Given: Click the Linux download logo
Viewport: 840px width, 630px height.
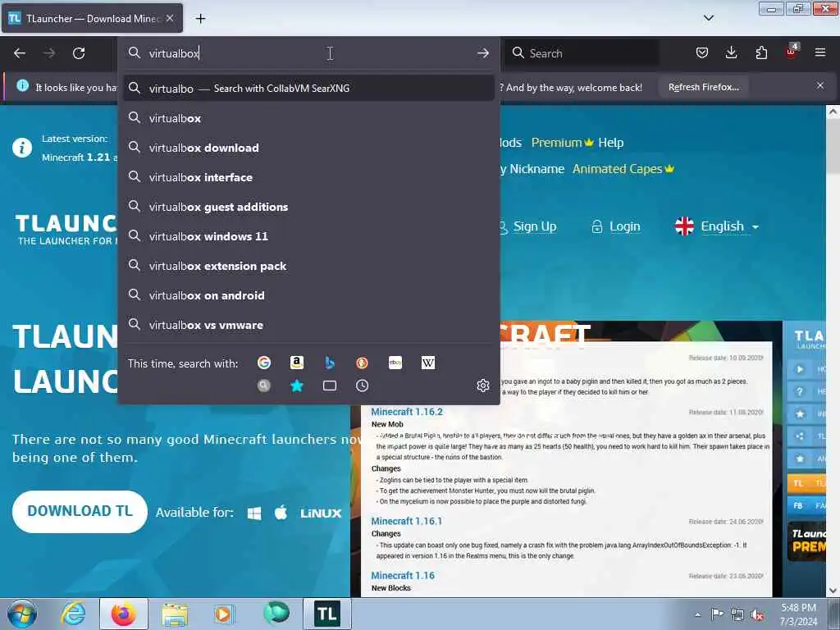Looking at the screenshot, I should [321, 514].
